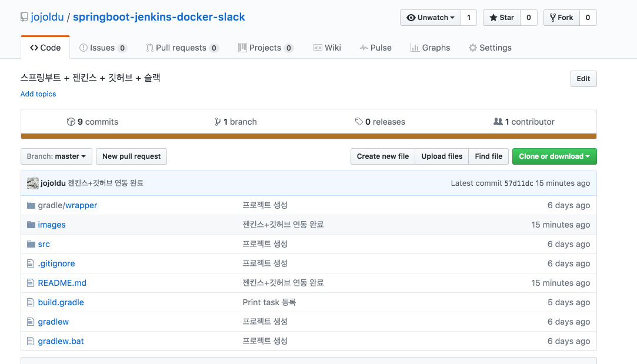Click the bar chart icon on Graphs tab
Screen dimensions: 637x364
click(415, 48)
